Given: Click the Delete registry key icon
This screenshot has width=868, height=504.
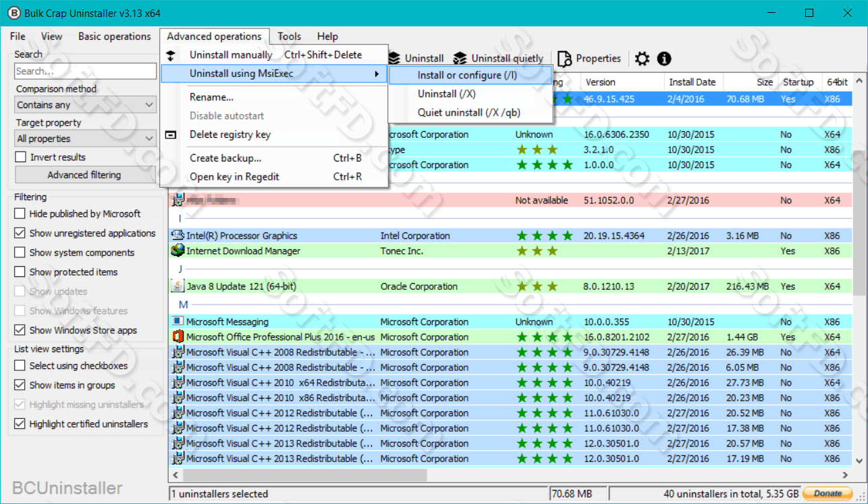Looking at the screenshot, I should (x=171, y=134).
